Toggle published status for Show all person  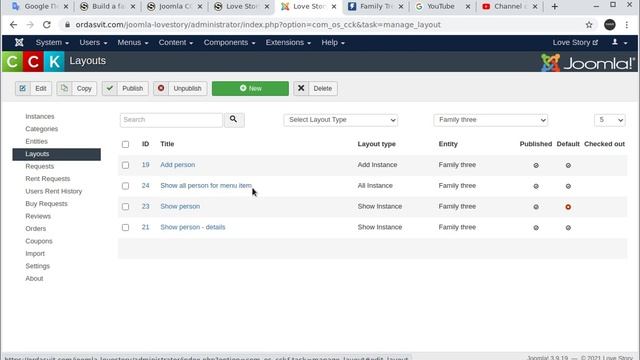(x=536, y=186)
